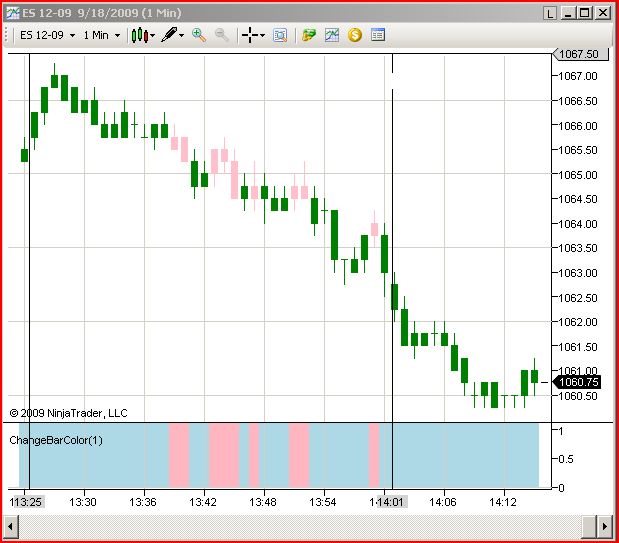619x543 pixels.
Task: Click the 14:06 time axis label
Action: (x=443, y=502)
